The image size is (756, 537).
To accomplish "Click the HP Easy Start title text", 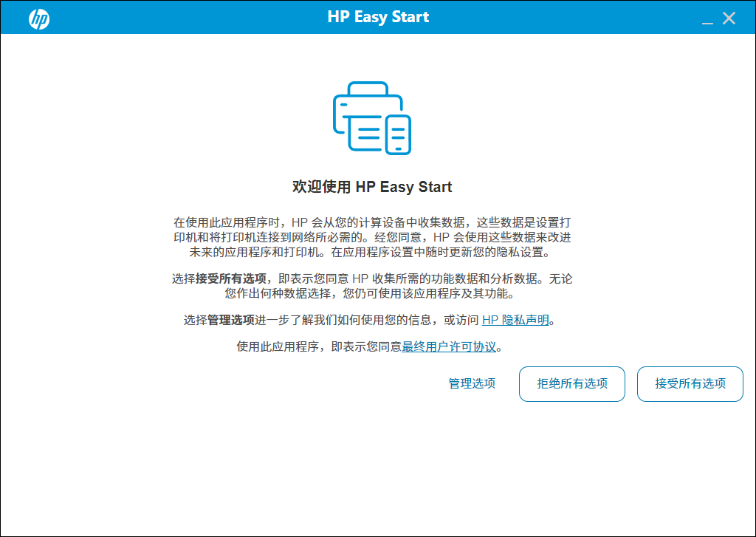I will click(x=377, y=16).
